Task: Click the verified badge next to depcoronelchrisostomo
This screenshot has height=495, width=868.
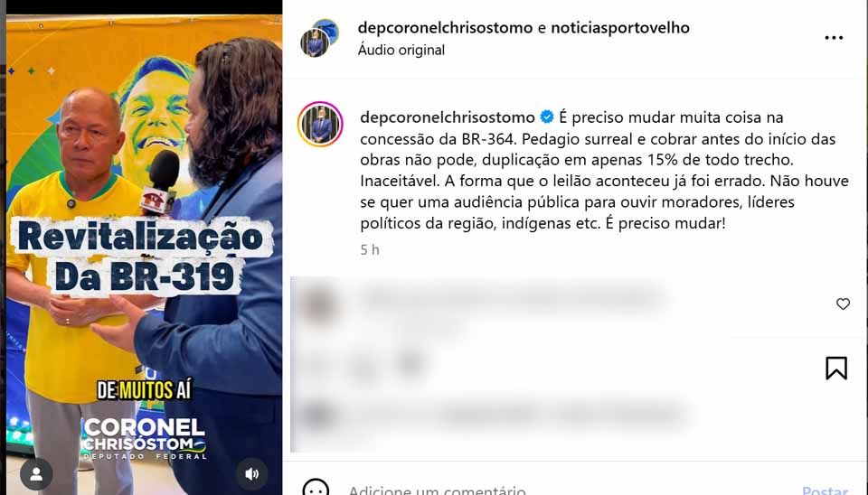Action: pyautogui.click(x=547, y=117)
